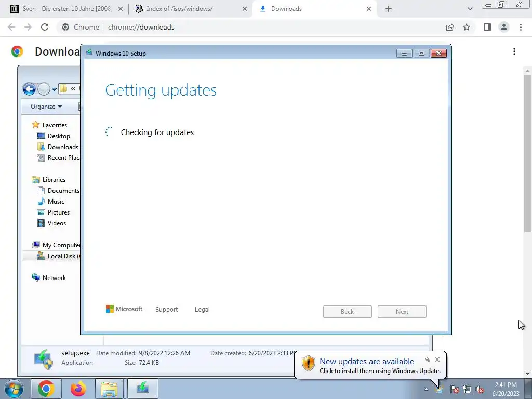Click Explorer back navigation button

point(29,89)
